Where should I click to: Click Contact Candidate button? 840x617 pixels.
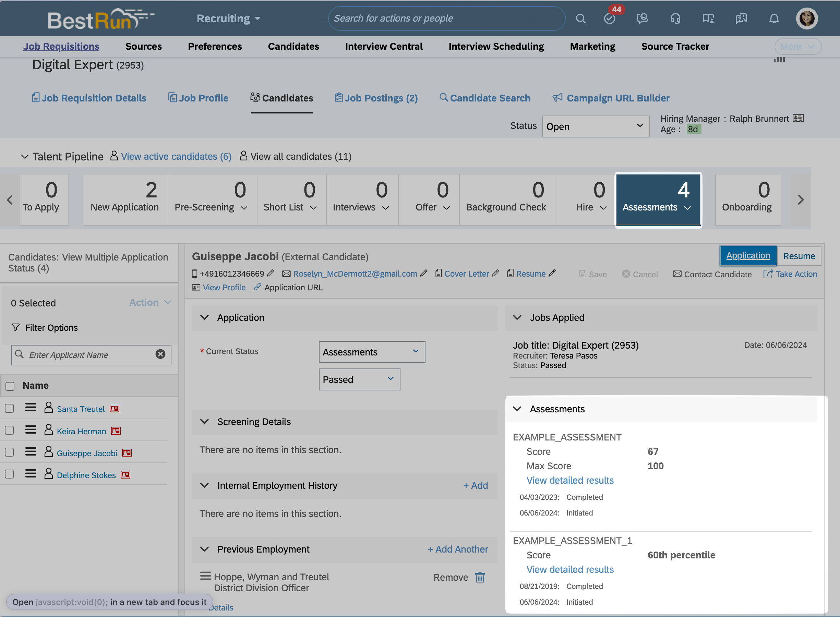coord(712,274)
